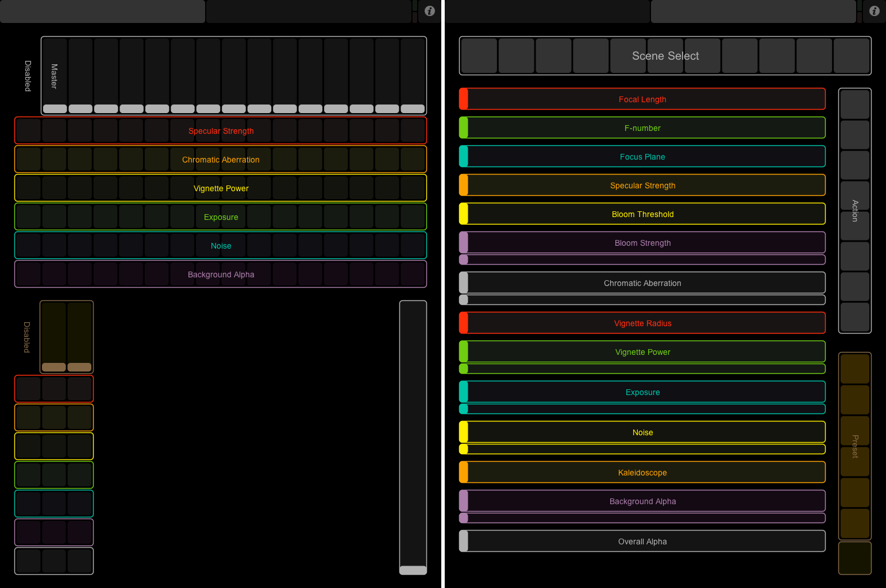Image resolution: width=886 pixels, height=588 pixels.
Task: Adjust the F-number slider
Action: tap(642, 128)
